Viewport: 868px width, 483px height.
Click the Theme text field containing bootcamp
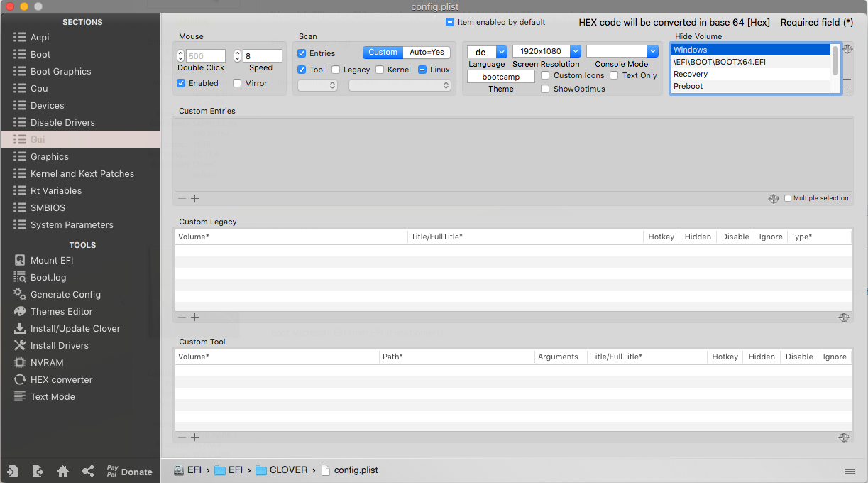[500, 77]
